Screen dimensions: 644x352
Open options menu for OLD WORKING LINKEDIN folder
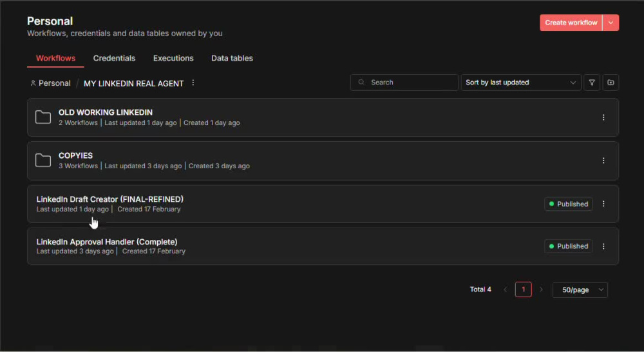click(603, 117)
